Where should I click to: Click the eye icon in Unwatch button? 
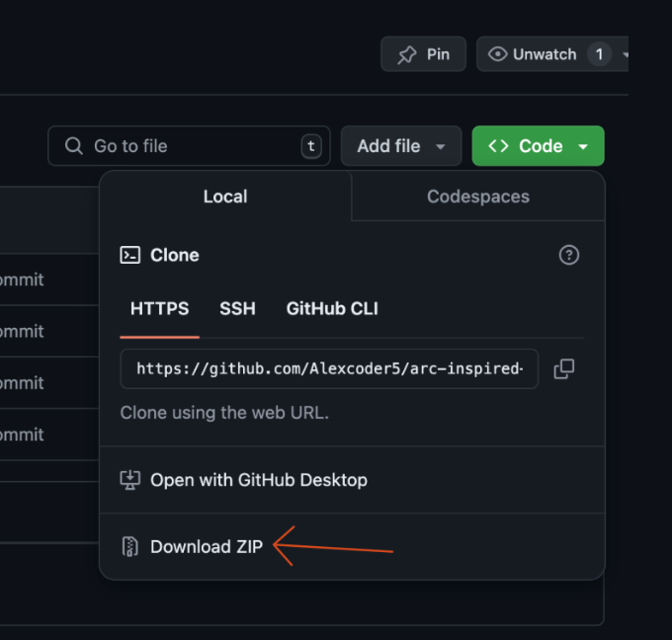(x=497, y=54)
